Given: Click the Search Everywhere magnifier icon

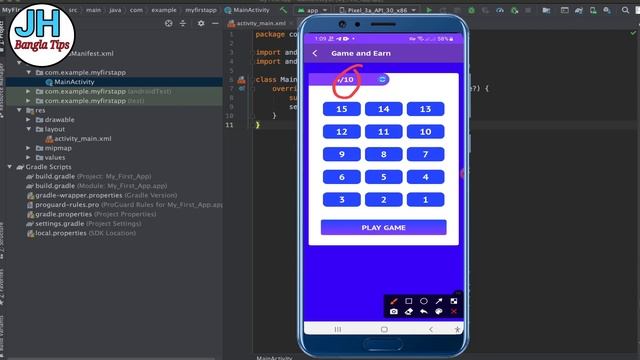Looking at the screenshot, I should (625, 10).
